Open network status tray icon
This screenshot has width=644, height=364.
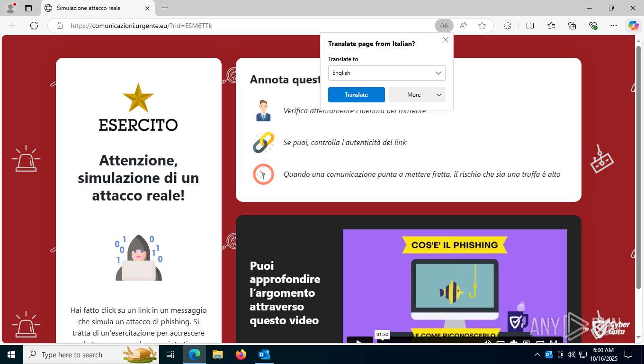(582, 355)
